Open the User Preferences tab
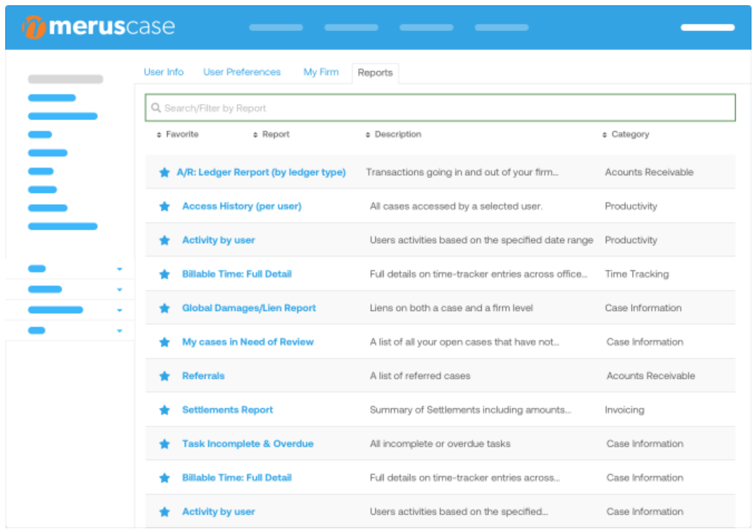The height and width of the screenshot is (532, 756). (241, 72)
